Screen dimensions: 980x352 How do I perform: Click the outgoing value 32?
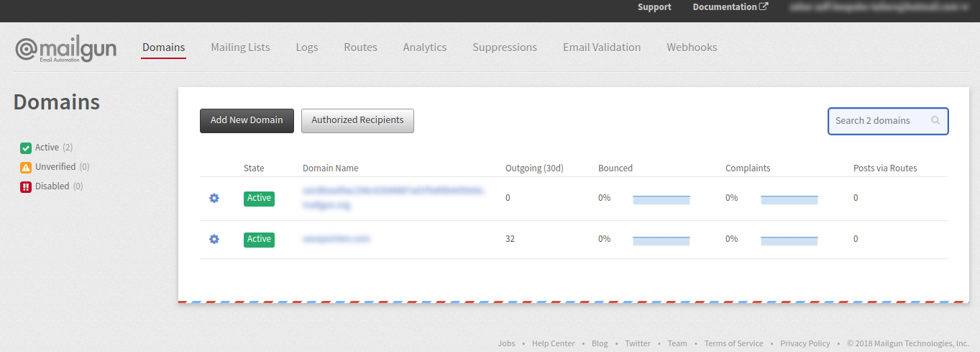510,239
